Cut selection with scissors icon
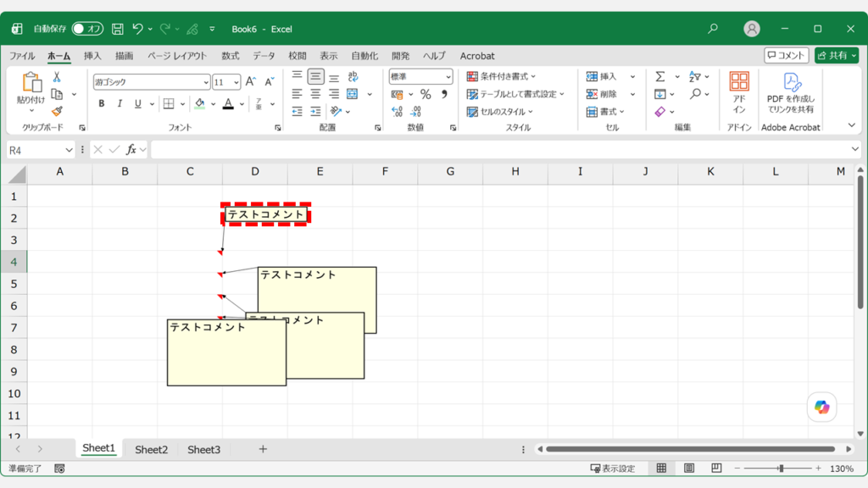Image resolution: width=868 pixels, height=488 pixels. (x=57, y=77)
